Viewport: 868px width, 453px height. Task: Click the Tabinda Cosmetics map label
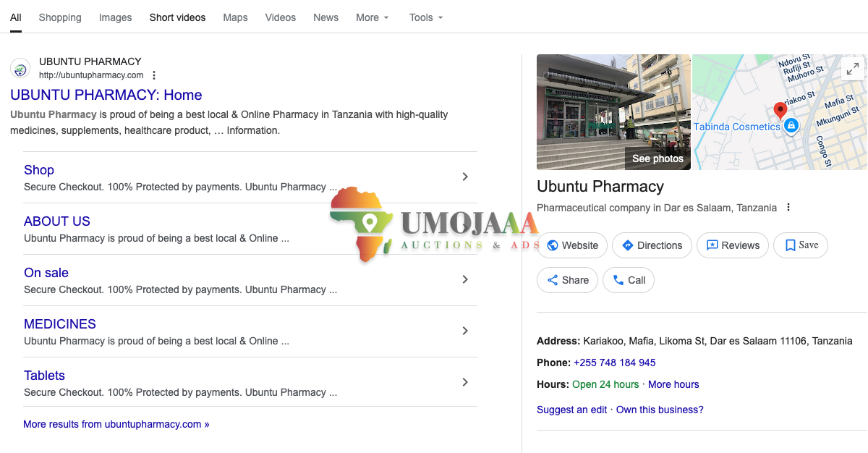(737, 127)
